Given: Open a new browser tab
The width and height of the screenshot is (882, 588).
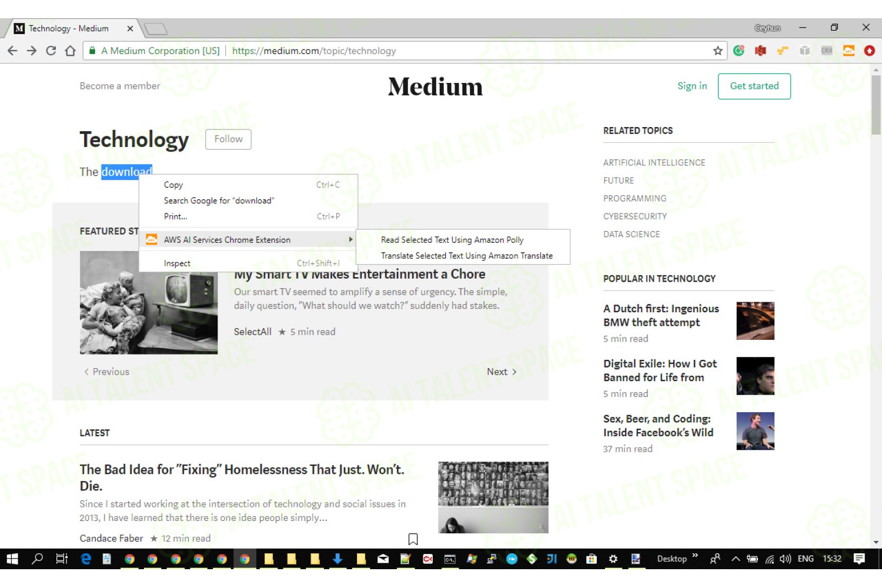Looking at the screenshot, I should coord(155,28).
